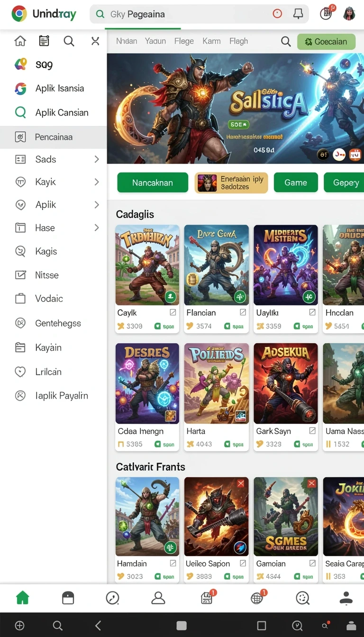364x637 pixels.
Task: Expand the Kayık chevron
Action: point(97,182)
